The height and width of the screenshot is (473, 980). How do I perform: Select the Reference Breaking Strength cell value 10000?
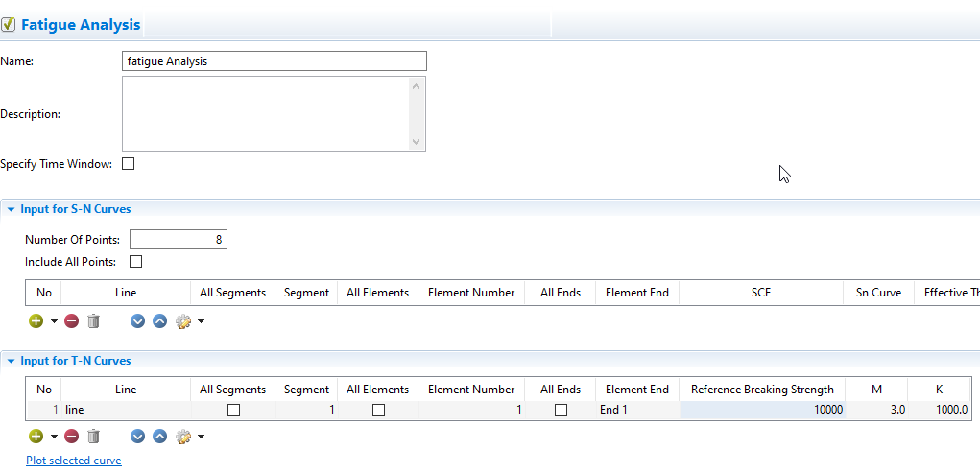[763, 410]
